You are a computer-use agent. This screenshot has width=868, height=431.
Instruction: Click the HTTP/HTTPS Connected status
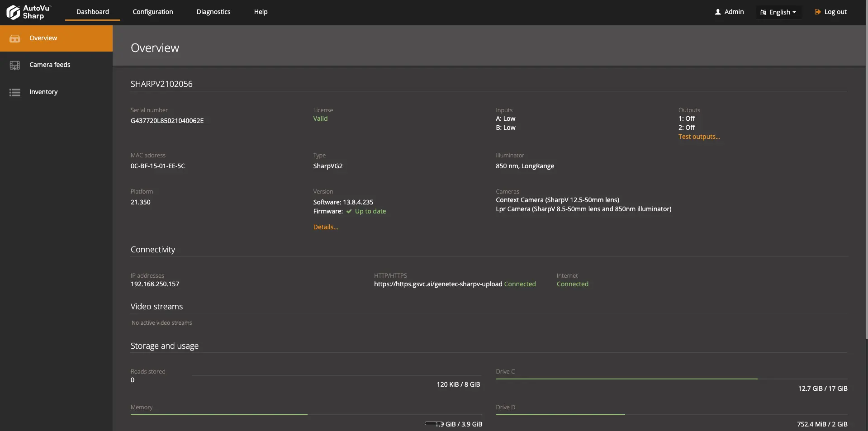(x=520, y=284)
